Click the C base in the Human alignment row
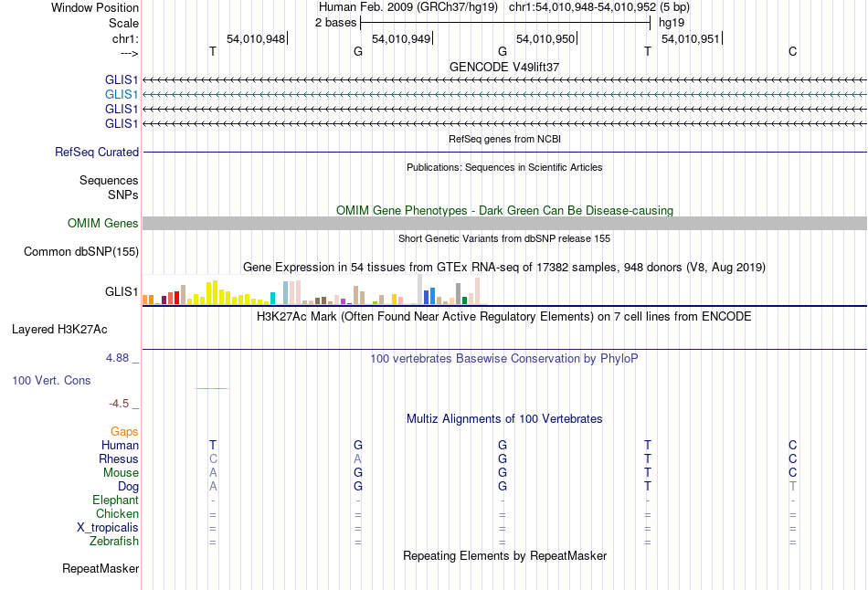 [793, 446]
